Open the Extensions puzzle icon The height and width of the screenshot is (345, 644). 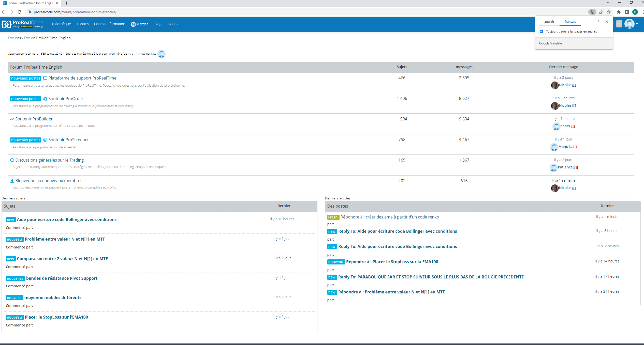(x=619, y=12)
